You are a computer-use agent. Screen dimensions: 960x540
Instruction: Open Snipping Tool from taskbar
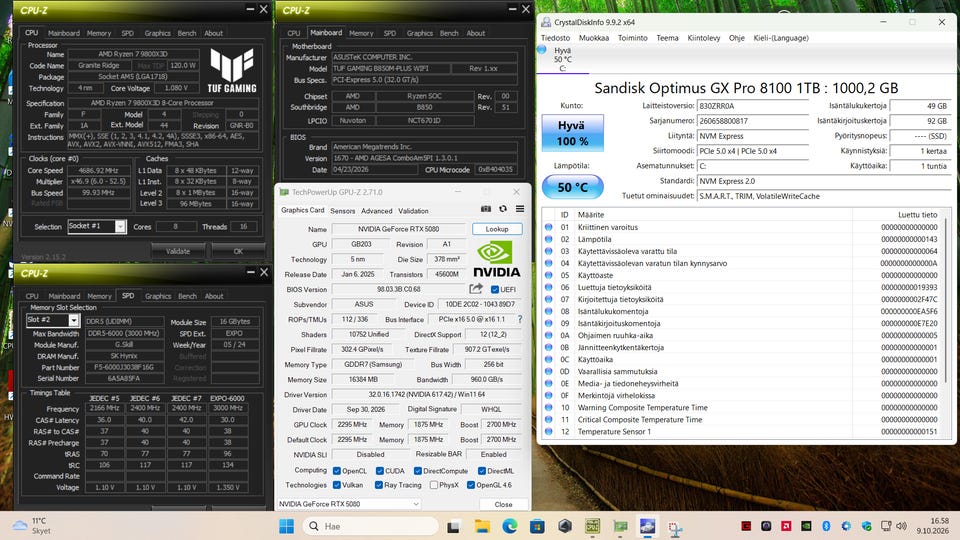675,528
